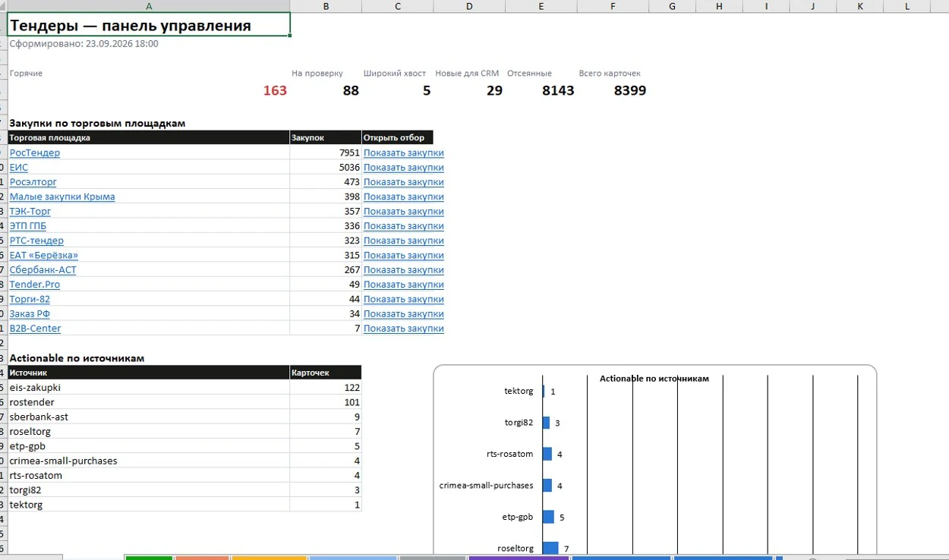Image resolution: width=949 pixels, height=560 pixels.
Task: Select the Всего карточек value 8399
Action: click(630, 91)
